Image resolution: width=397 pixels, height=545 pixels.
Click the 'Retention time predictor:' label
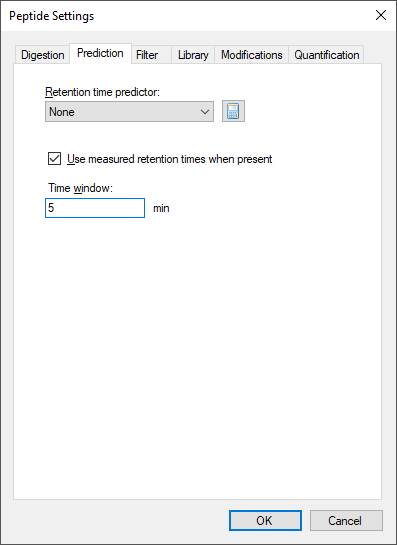(x=103, y=92)
